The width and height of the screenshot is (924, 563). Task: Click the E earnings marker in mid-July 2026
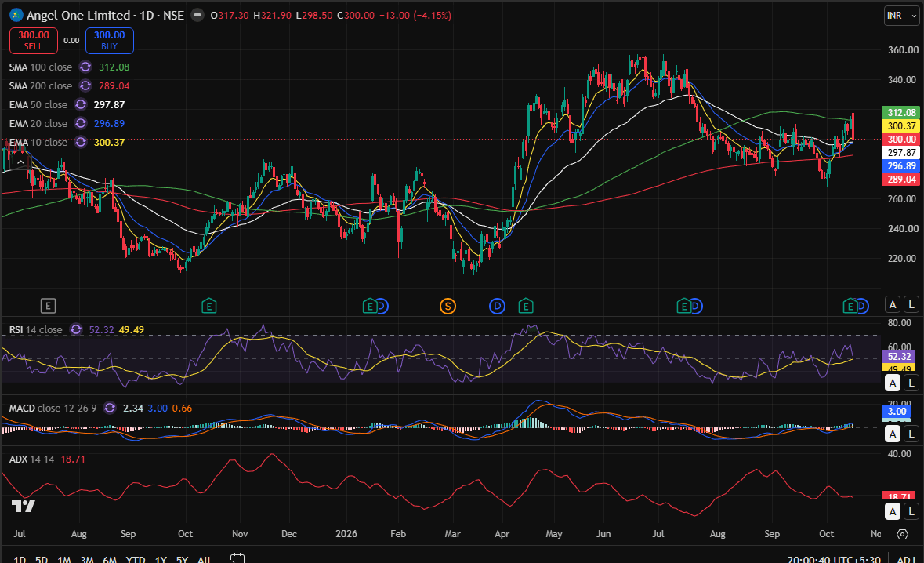pos(683,306)
